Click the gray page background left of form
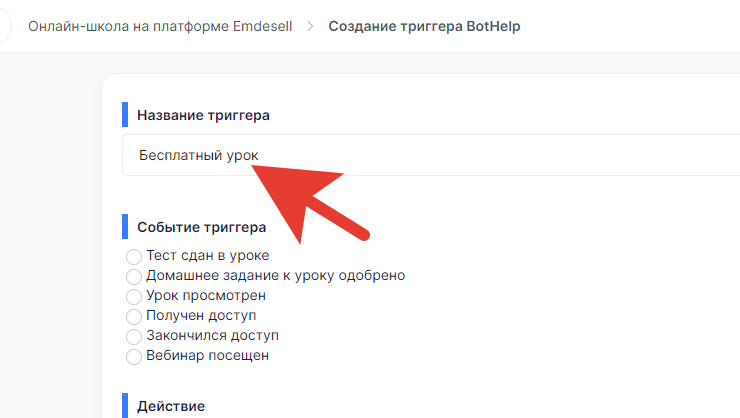The height and width of the screenshot is (418, 740). click(x=50, y=236)
